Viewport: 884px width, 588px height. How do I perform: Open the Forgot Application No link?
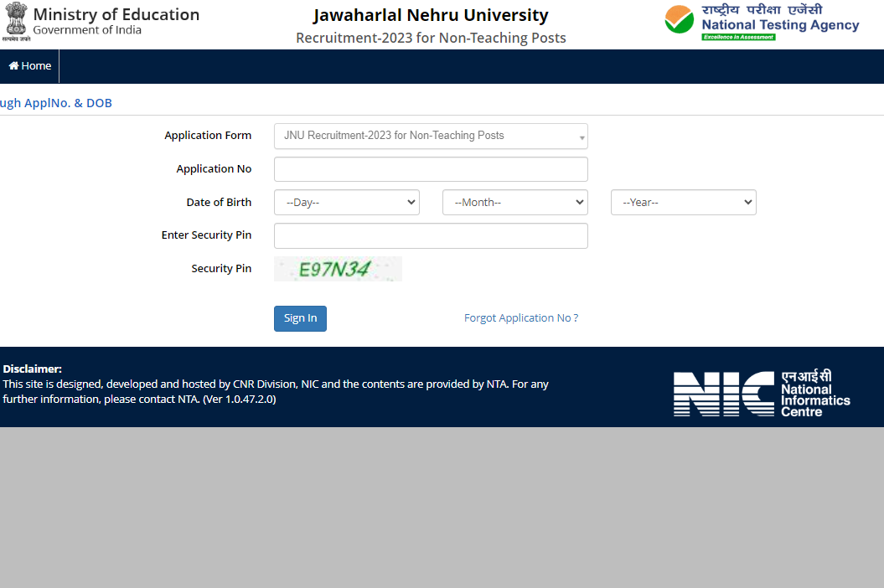click(520, 318)
